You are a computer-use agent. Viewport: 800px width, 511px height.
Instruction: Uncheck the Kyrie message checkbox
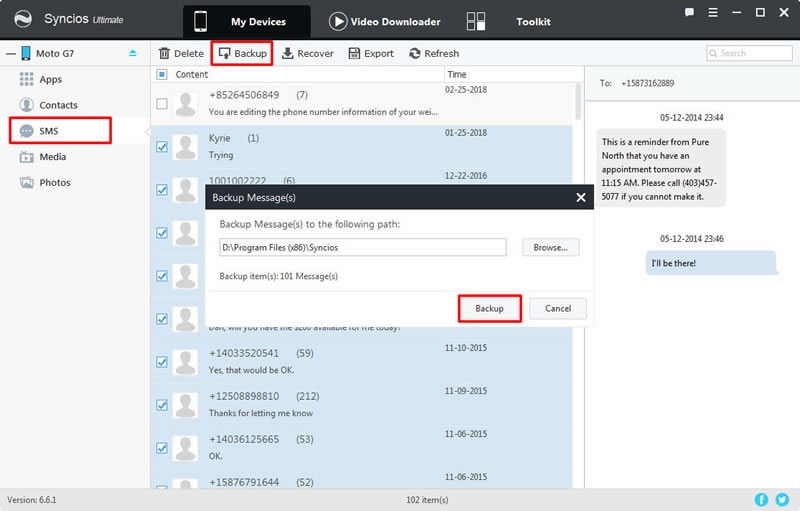(x=162, y=147)
